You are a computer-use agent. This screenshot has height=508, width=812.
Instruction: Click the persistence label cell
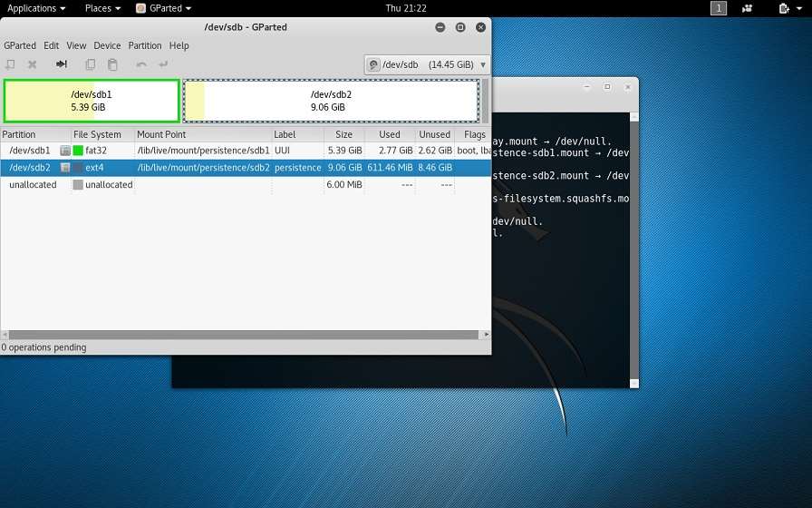coord(298,168)
